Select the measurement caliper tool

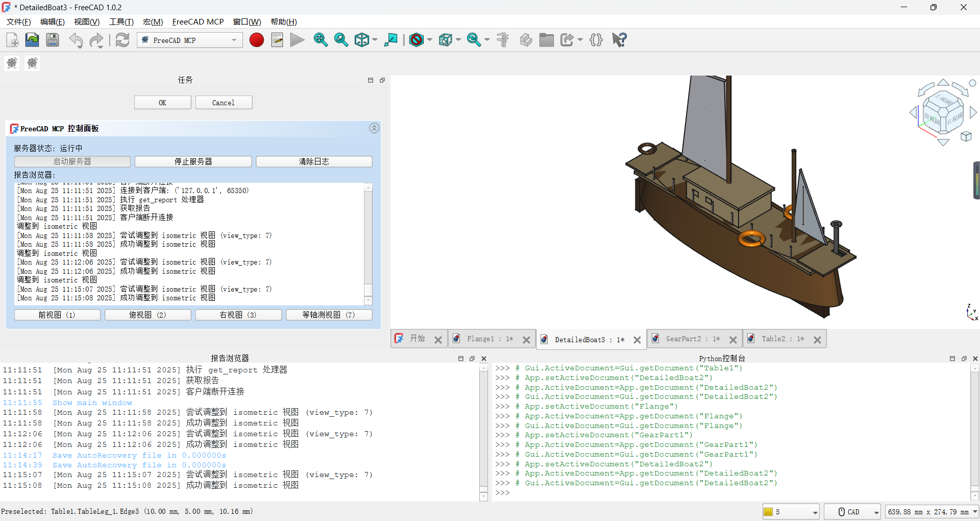pyautogui.click(x=503, y=40)
